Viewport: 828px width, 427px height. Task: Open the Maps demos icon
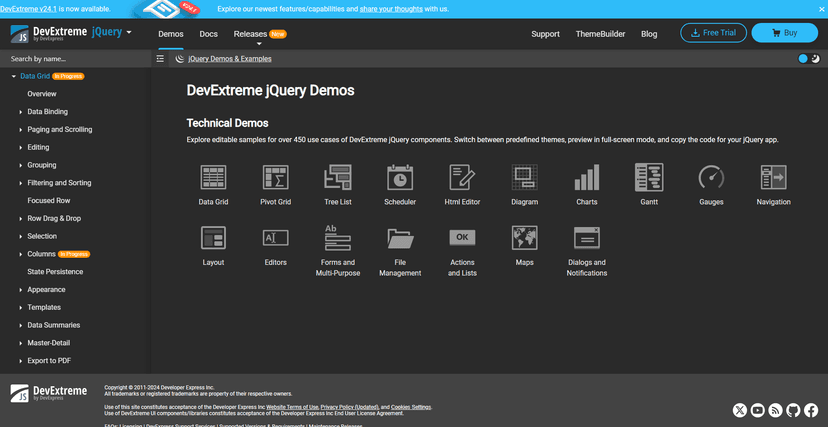(x=525, y=238)
